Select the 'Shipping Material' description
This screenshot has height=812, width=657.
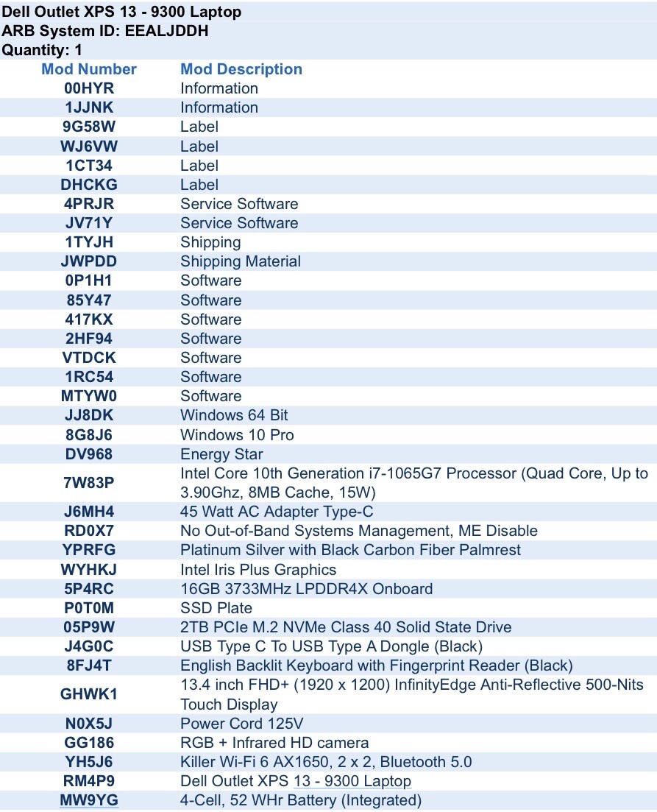[x=241, y=261]
